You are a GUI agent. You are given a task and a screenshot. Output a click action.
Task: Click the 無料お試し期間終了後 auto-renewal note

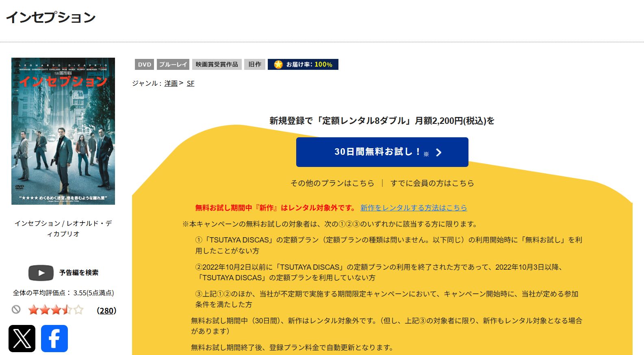point(292,347)
